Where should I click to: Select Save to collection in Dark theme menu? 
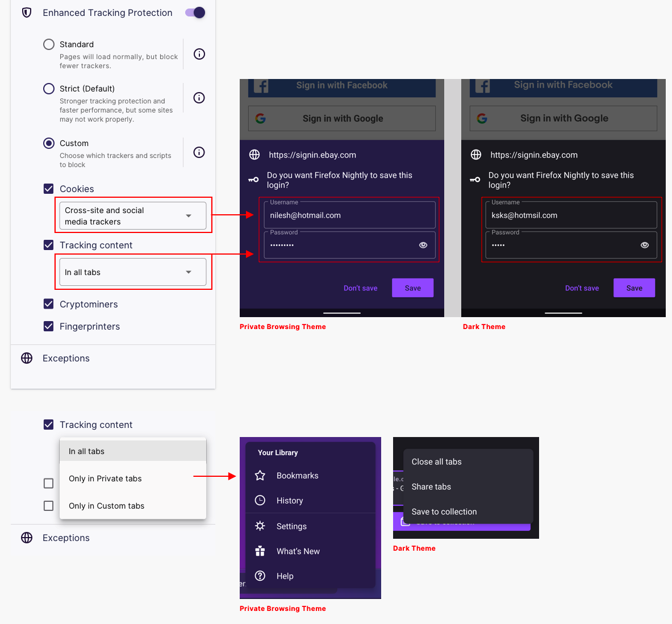click(x=469, y=511)
